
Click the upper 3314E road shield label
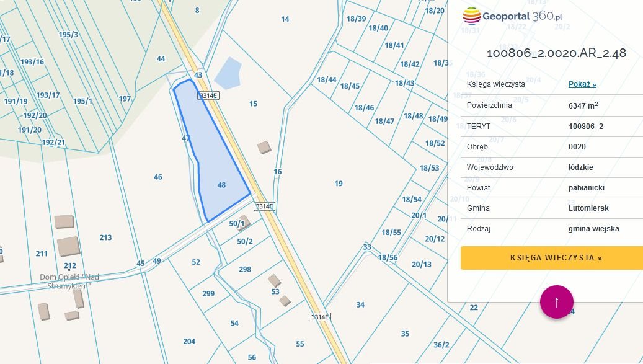click(208, 96)
